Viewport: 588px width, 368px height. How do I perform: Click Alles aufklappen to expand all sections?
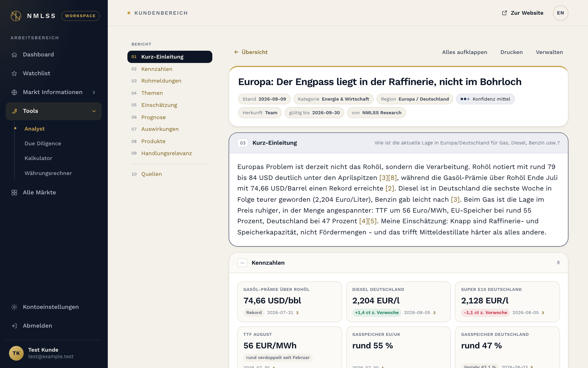(464, 52)
